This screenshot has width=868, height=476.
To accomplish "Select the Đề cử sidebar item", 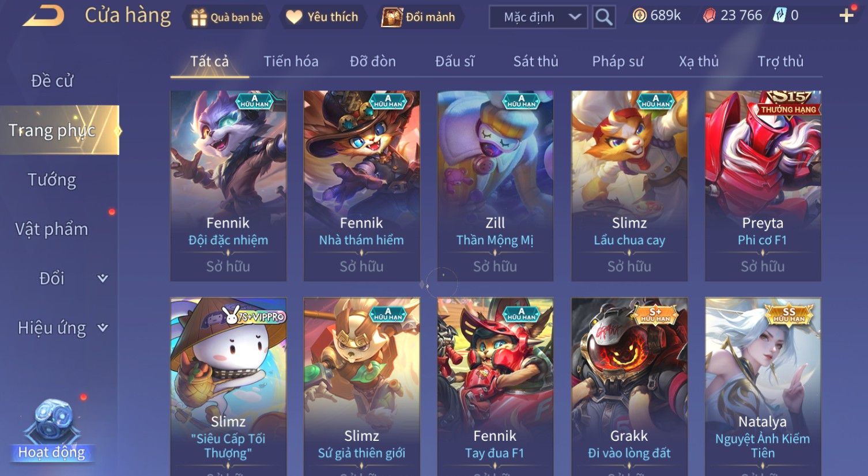I will [x=52, y=81].
